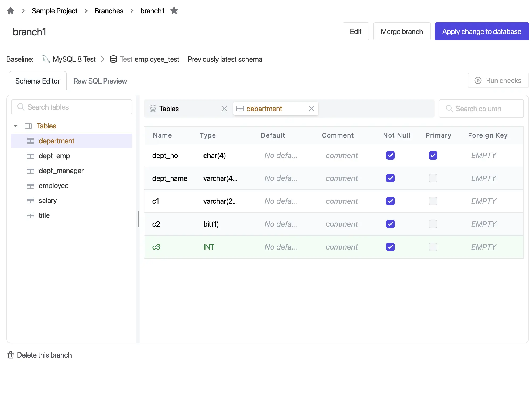Open Sample Project breadcrumb link
The height and width of the screenshot is (399, 532).
pyautogui.click(x=55, y=11)
